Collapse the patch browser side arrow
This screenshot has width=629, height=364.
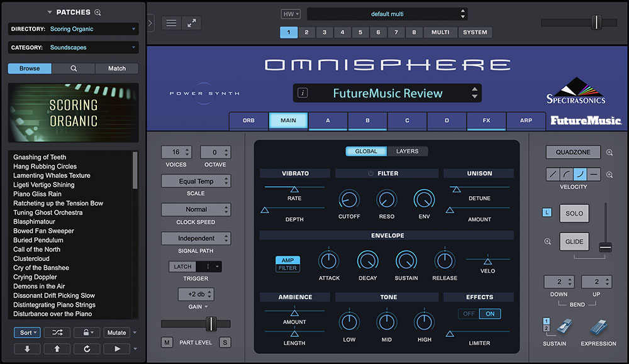pyautogui.click(x=150, y=23)
